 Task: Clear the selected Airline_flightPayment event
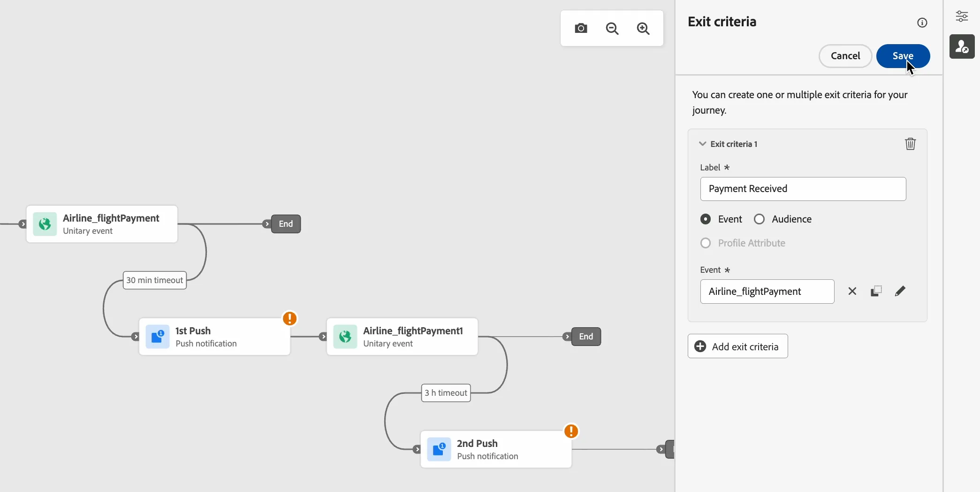pos(852,291)
